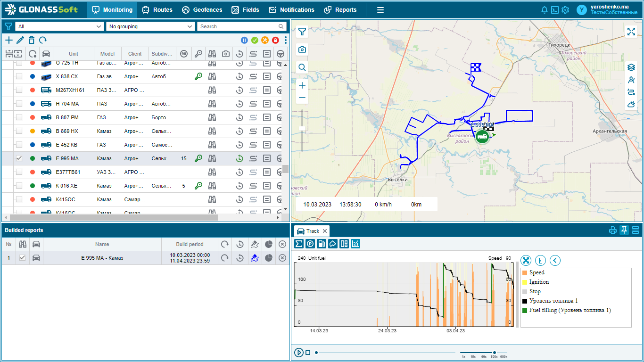Expand the map to fullscreen

[631, 32]
